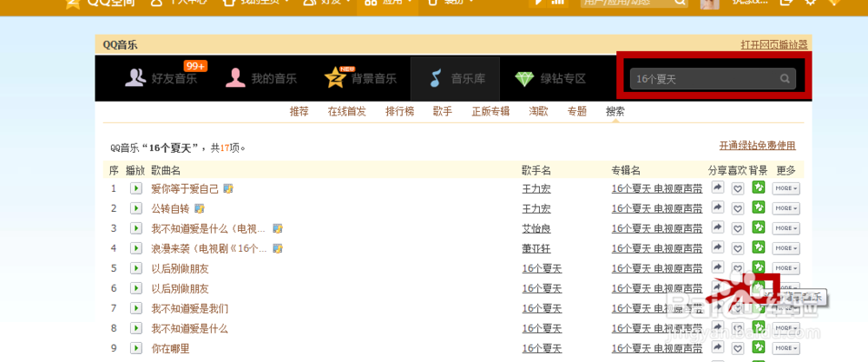
Task: Switch to 好友音乐 tab
Action: pyautogui.click(x=161, y=78)
